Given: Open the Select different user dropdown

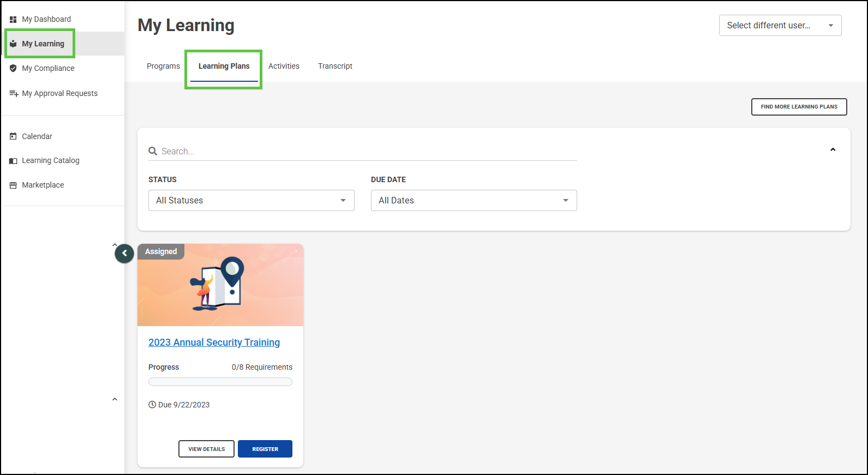Looking at the screenshot, I should [x=780, y=26].
